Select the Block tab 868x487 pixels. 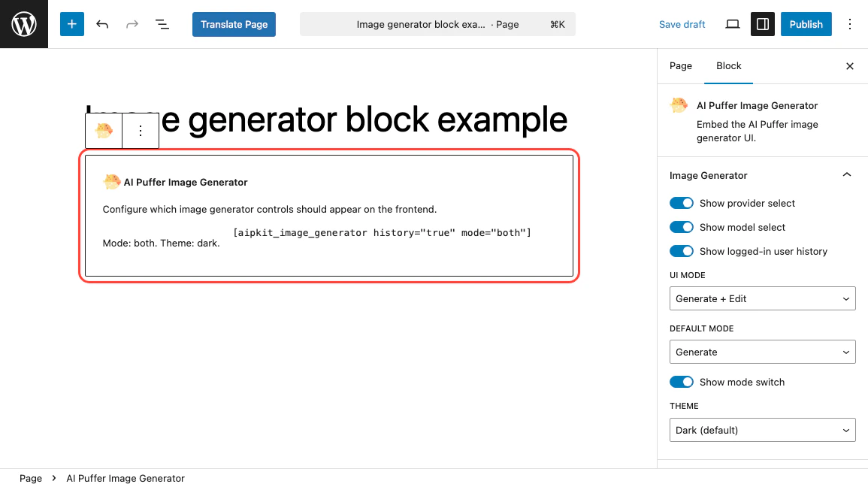(728, 65)
